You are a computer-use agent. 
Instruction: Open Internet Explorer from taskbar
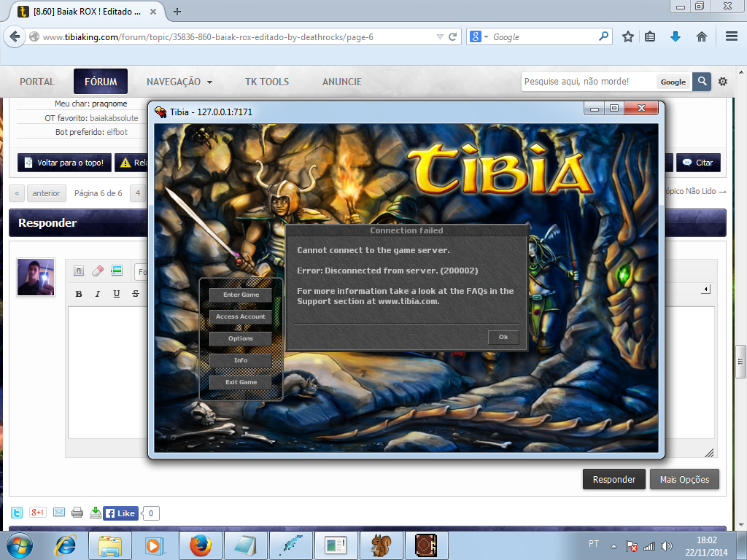(65, 545)
